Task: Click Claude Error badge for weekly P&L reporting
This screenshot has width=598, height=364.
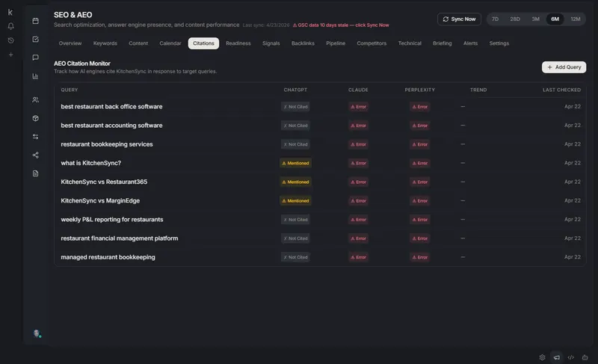Action: (358, 220)
